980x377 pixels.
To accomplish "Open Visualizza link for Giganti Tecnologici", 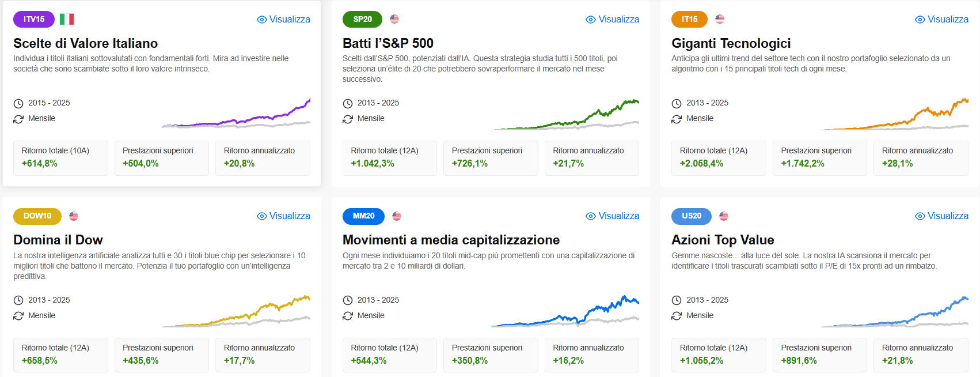I will [941, 19].
